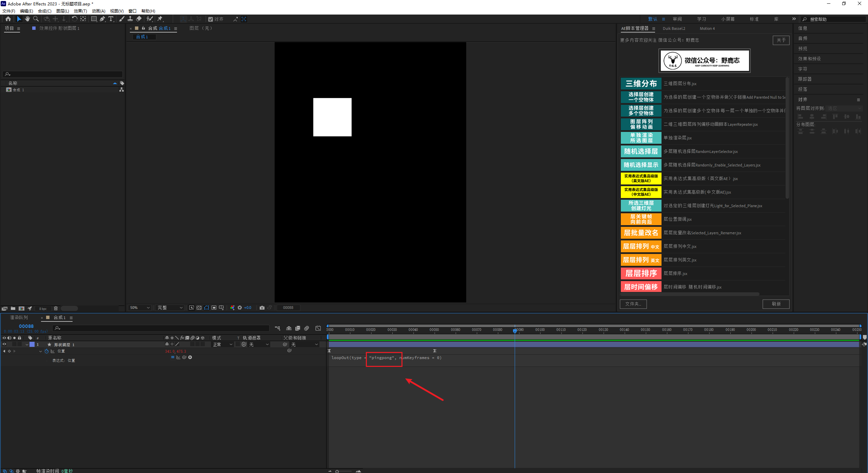The width and height of the screenshot is (868, 473).
Task: Collapse the 形状图层 1 layer twirl arrow
Action: click(x=27, y=344)
